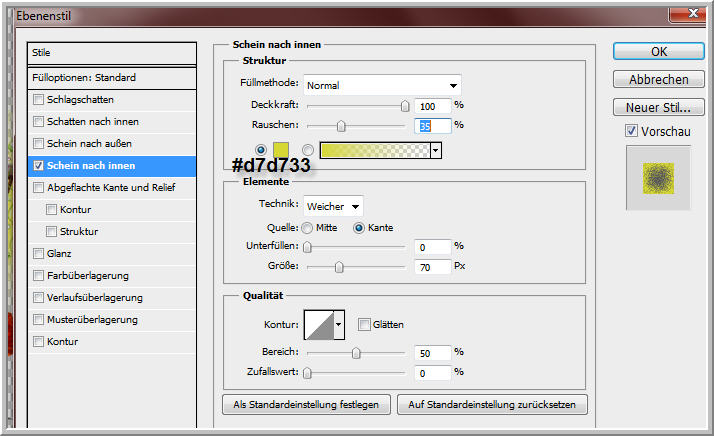Click the Bereich slider handle
The width and height of the screenshot is (714, 436).
356,353
